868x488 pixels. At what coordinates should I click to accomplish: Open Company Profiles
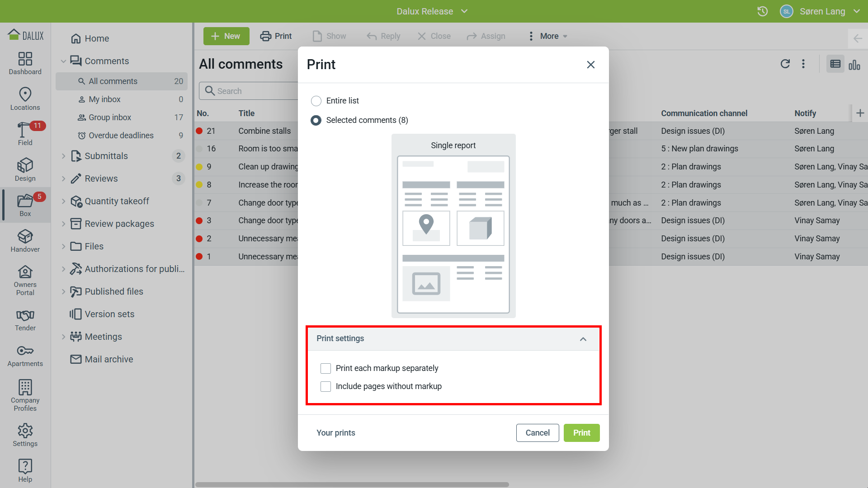(25, 396)
